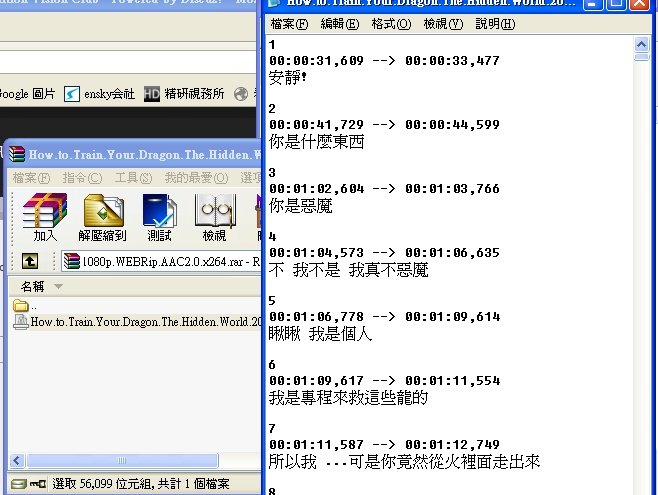Click the WinRAR title bar books icon
This screenshot has height=495, width=658.
click(x=17, y=154)
